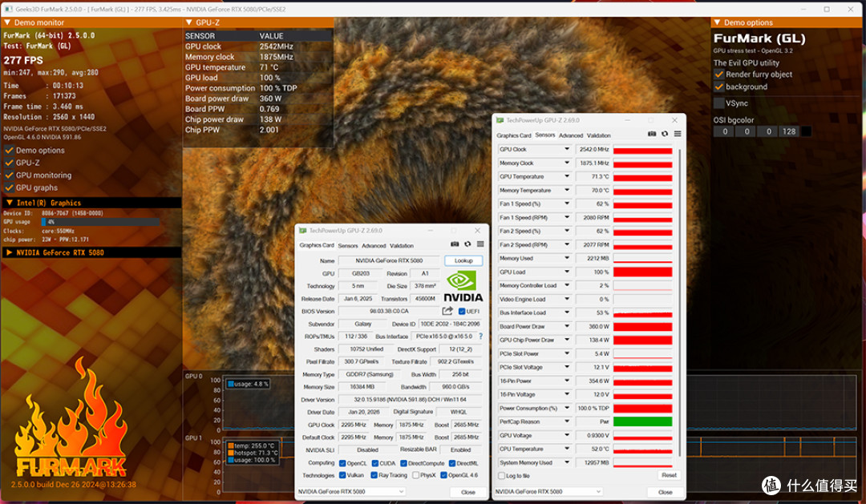This screenshot has width=866, height=504.
Task: Collapse the GPU-Z overlay panel header
Action: click(189, 22)
